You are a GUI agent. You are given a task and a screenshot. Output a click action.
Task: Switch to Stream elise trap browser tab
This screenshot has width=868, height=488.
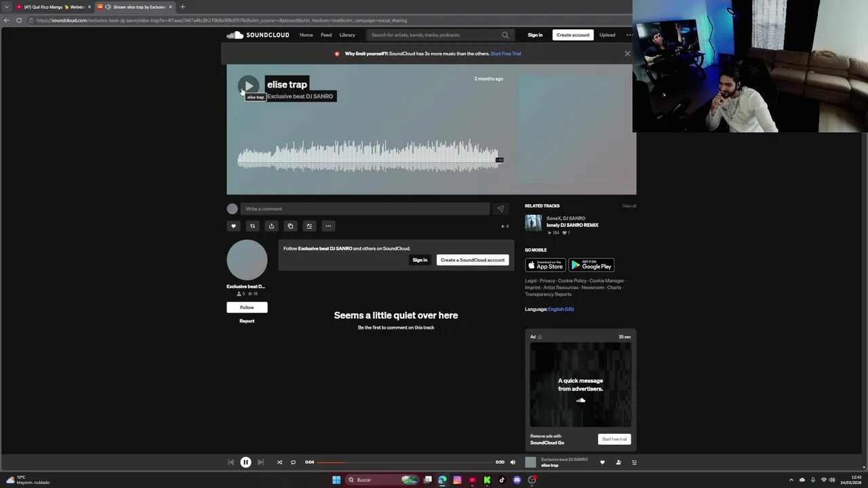[x=134, y=7]
